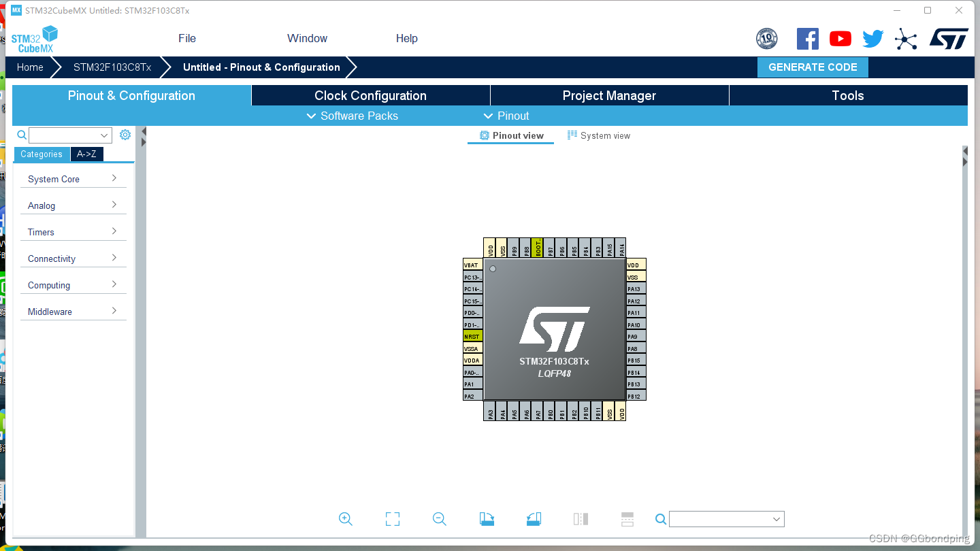Rotate the chip counter-clockwise
The image size is (980, 551).
[534, 519]
